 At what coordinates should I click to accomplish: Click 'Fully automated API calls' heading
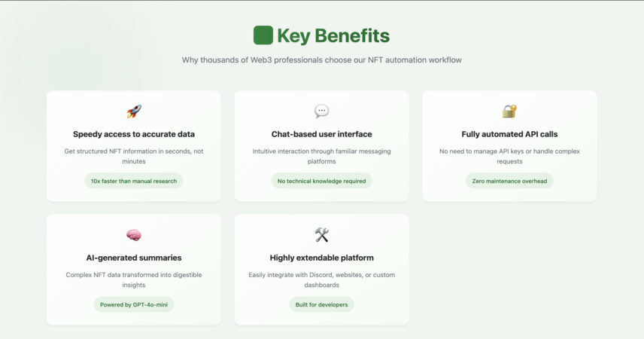pos(509,134)
